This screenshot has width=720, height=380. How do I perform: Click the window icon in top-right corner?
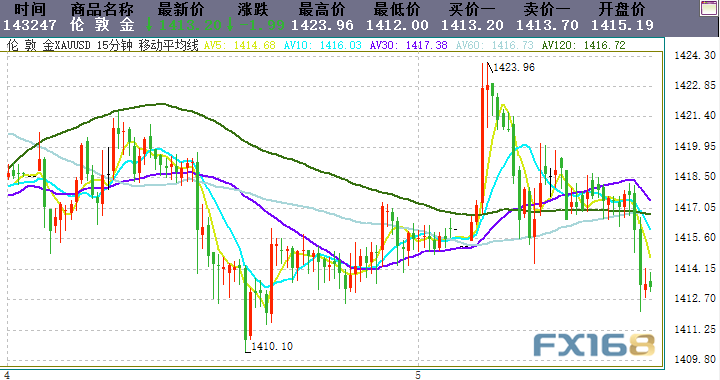(710, 8)
